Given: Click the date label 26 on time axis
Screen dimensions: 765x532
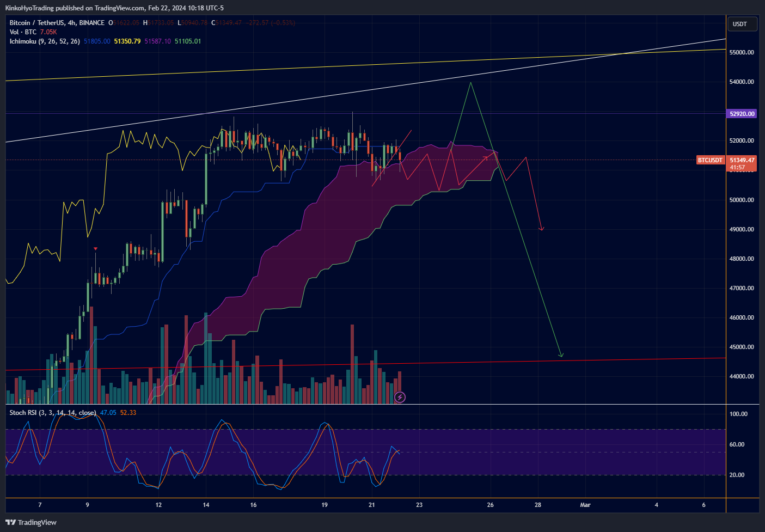Looking at the screenshot, I should click(491, 505).
